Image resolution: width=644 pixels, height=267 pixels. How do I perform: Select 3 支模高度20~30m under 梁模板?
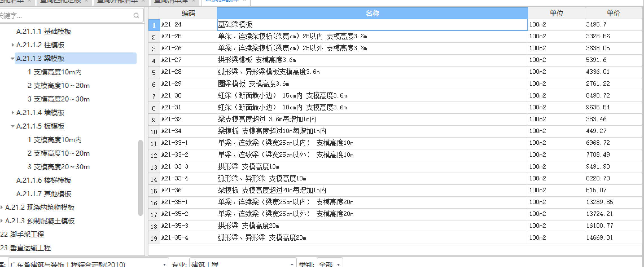pyautogui.click(x=59, y=99)
